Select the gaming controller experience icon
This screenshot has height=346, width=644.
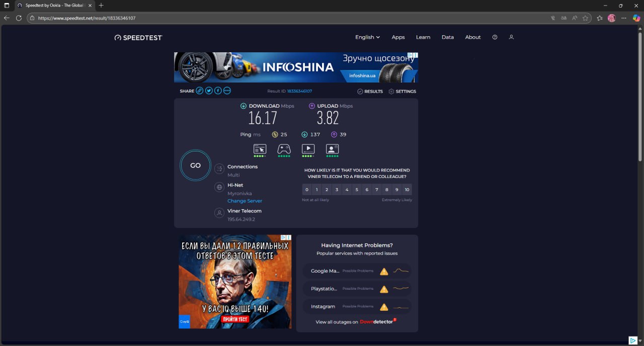pyautogui.click(x=284, y=149)
